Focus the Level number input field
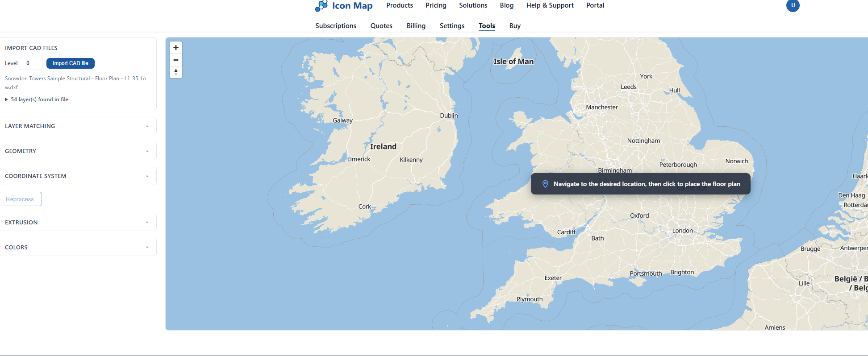Image resolution: width=868 pixels, height=356 pixels. click(31, 63)
